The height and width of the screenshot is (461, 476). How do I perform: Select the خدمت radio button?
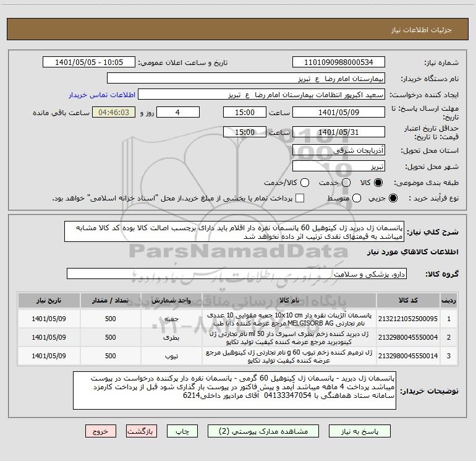(x=346, y=183)
